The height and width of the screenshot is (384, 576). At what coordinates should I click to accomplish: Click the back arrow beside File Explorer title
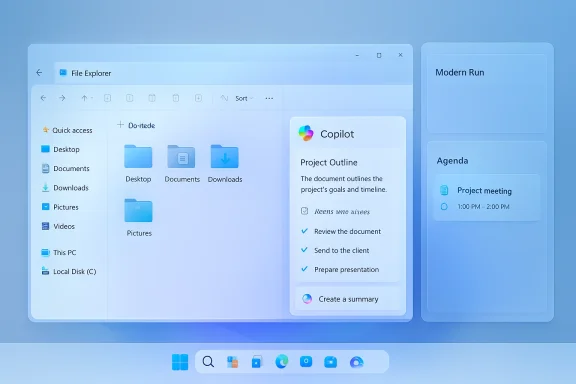[39, 73]
